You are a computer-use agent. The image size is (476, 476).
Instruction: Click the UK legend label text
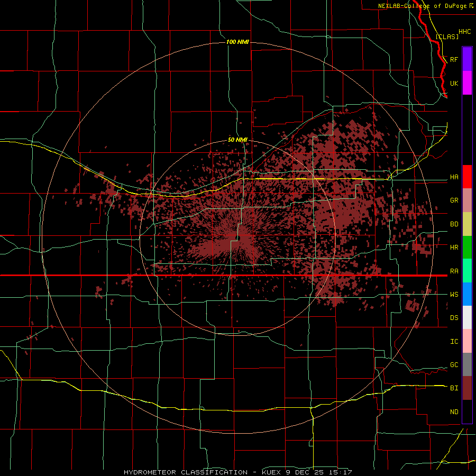tap(454, 83)
